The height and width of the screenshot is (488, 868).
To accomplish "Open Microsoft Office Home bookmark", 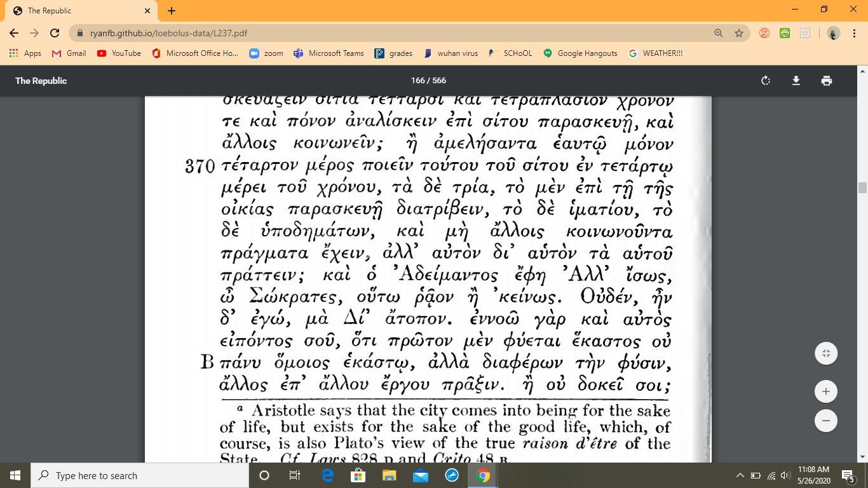I will pos(195,53).
